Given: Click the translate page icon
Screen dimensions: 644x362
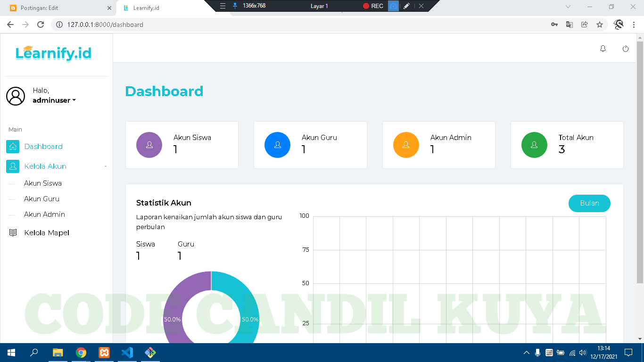Looking at the screenshot, I should click(570, 25).
